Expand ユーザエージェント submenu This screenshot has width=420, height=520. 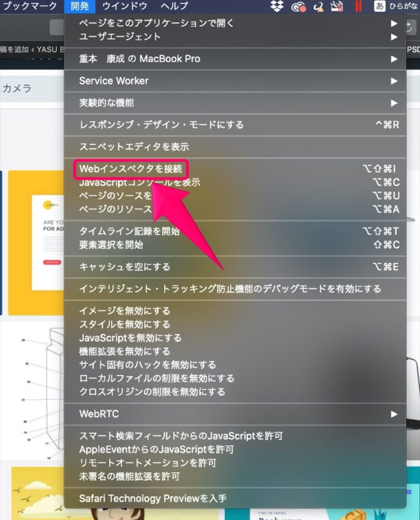point(235,37)
